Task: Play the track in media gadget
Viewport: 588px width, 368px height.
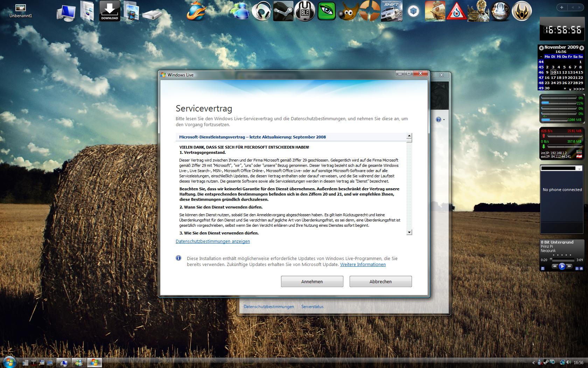Action: coord(562,266)
